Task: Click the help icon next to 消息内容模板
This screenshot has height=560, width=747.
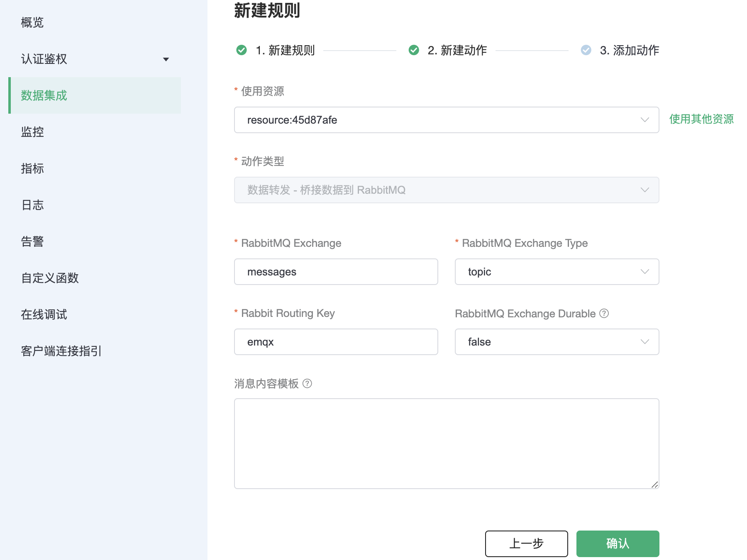Action: 307,384
